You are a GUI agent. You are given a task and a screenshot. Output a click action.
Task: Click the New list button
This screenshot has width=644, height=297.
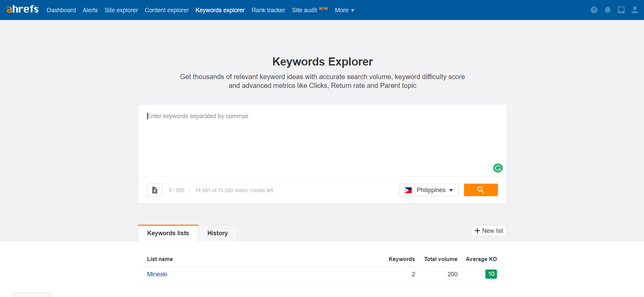point(488,231)
